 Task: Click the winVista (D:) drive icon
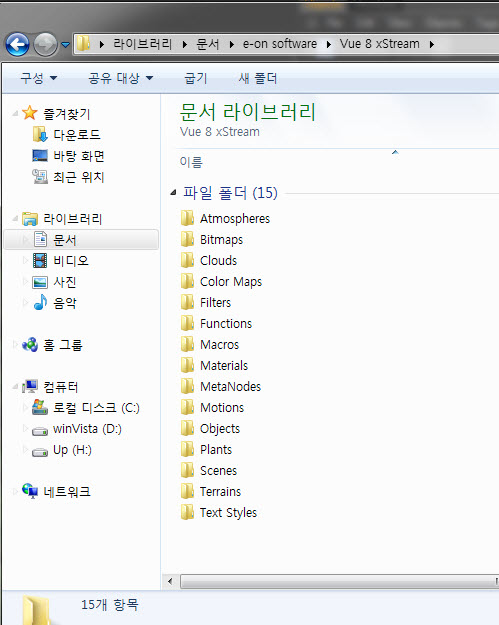tap(40, 431)
